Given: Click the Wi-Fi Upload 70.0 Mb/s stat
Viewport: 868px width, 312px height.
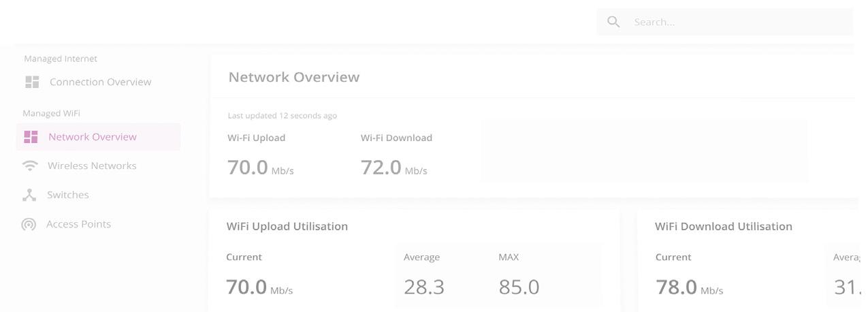Looking at the screenshot, I should coord(260,167).
